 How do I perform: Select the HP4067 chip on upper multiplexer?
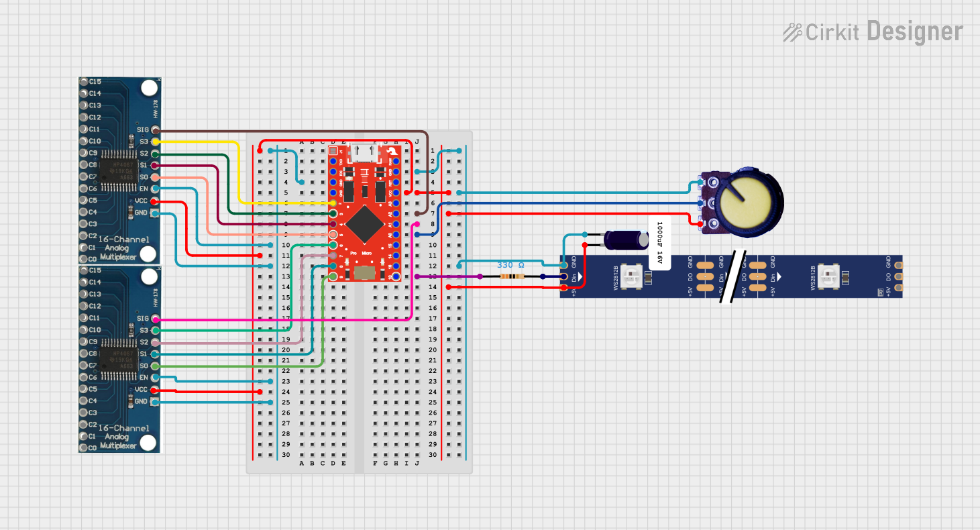tap(119, 172)
